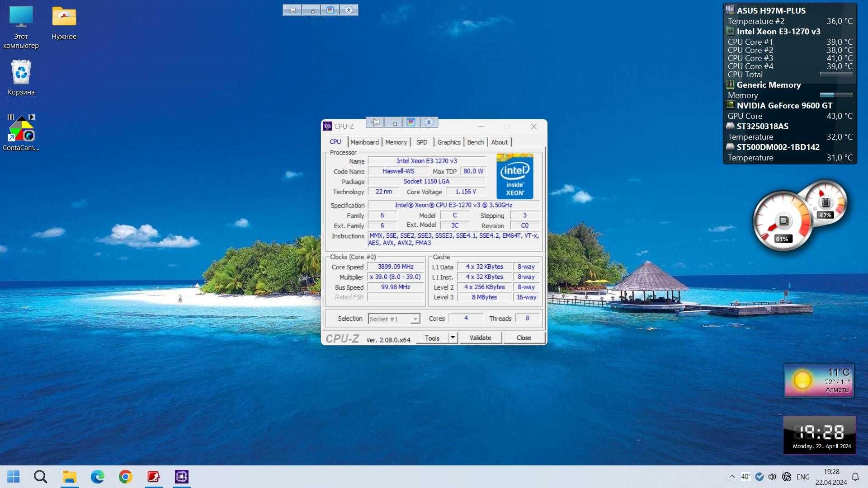This screenshot has height=488, width=868.
Task: Click the pin icon on CPU-Z title bar
Action: tap(375, 122)
